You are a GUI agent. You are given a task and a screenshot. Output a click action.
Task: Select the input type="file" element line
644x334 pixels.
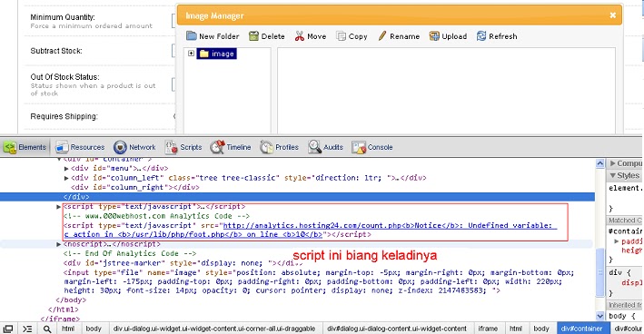coord(319,281)
